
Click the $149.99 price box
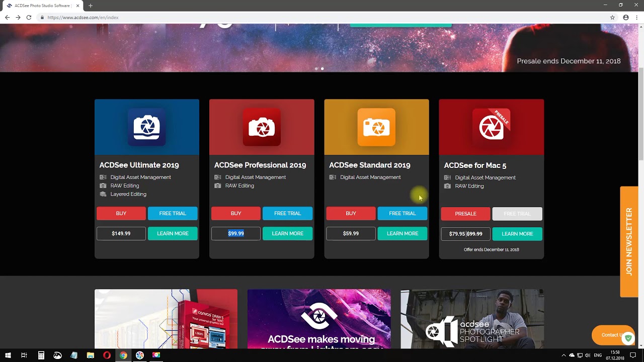click(121, 233)
